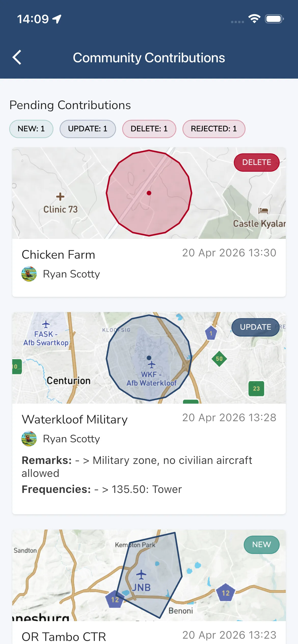Toggle the REJECTED: 1 filter pill
This screenshot has height=644, width=298.
(x=214, y=129)
